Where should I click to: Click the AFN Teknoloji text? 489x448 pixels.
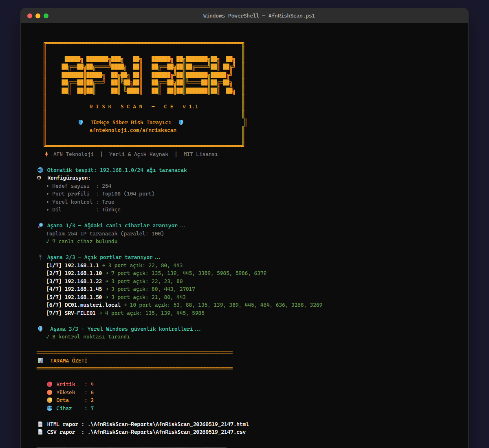coord(73,154)
